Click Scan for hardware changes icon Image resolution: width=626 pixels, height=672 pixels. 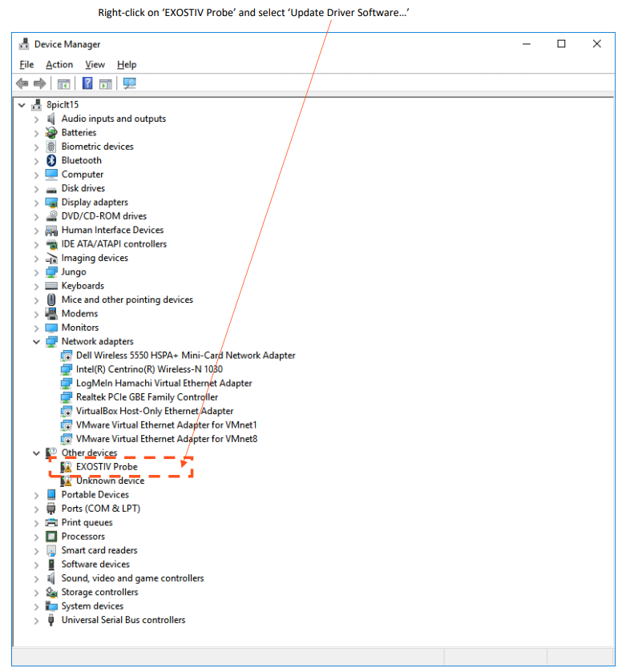tap(129, 83)
